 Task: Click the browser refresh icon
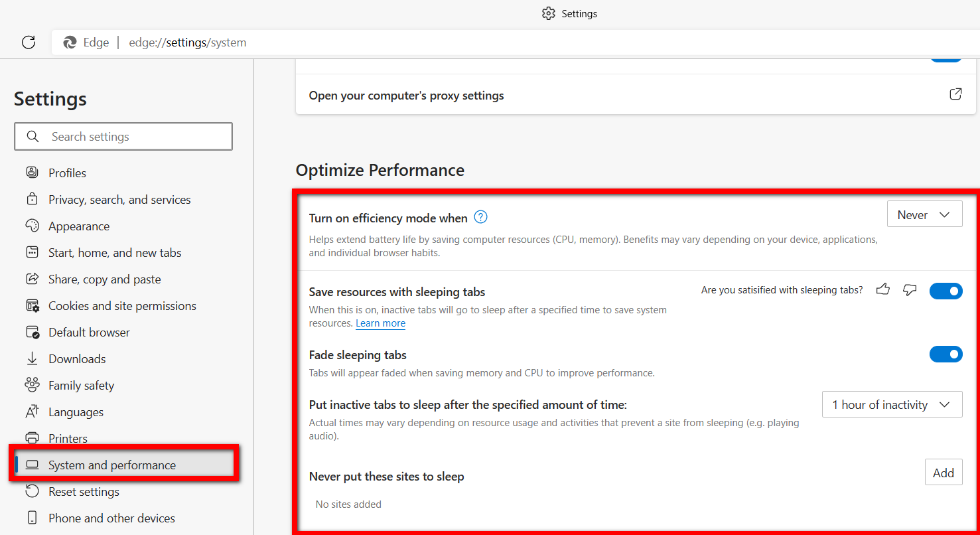point(29,42)
